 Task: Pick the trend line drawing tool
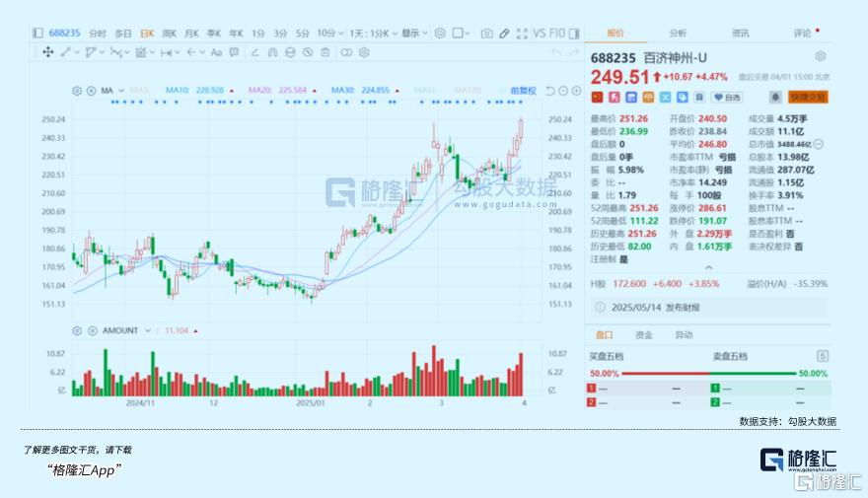click(66, 52)
